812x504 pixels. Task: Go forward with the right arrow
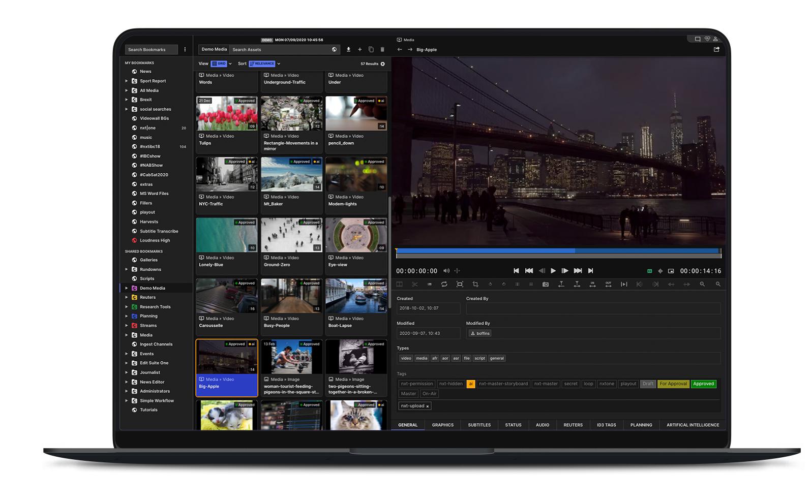click(410, 50)
